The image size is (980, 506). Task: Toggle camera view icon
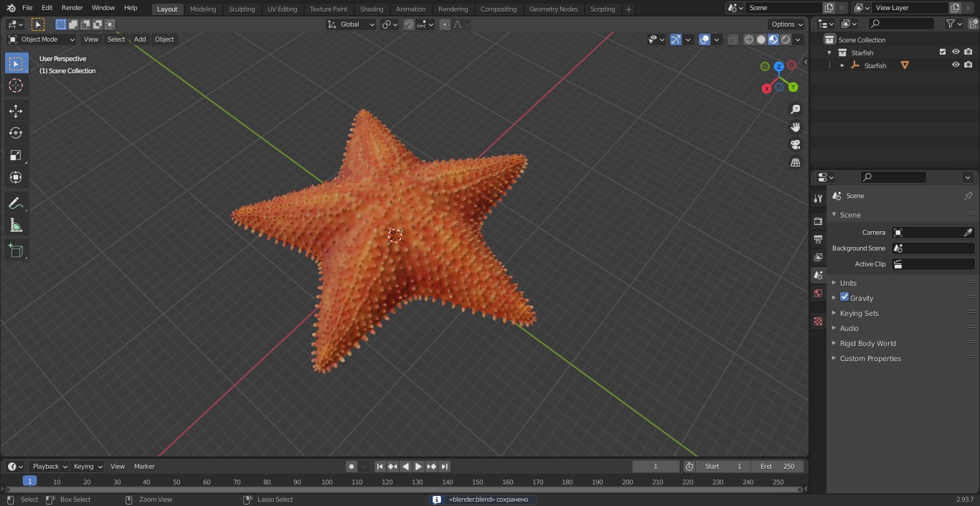tap(795, 145)
